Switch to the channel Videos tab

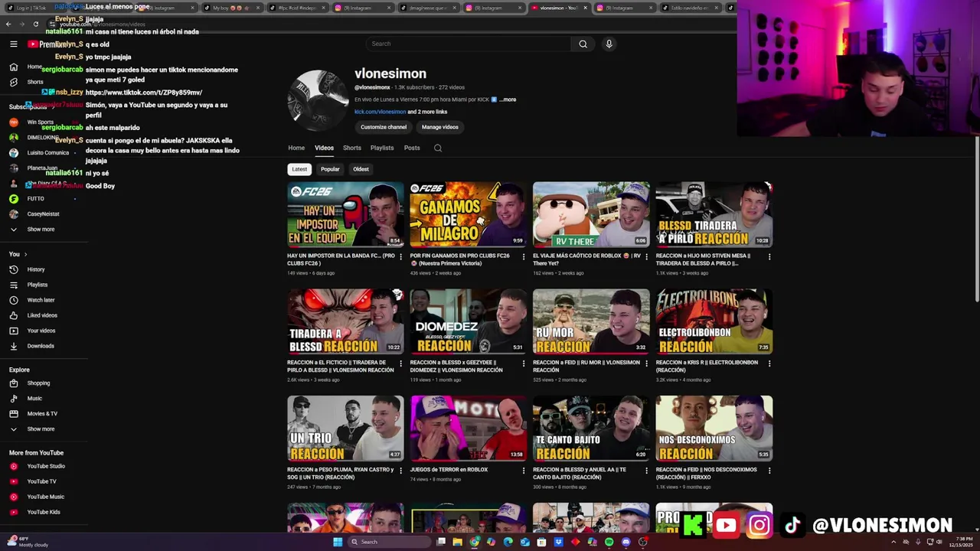(x=324, y=148)
